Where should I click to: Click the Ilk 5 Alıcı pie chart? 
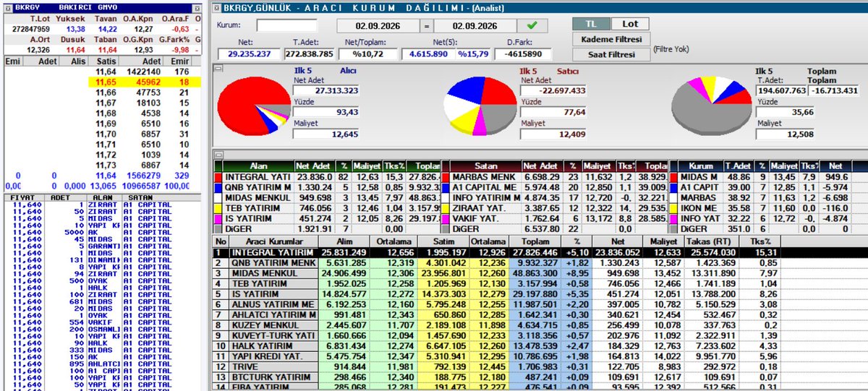point(256,107)
